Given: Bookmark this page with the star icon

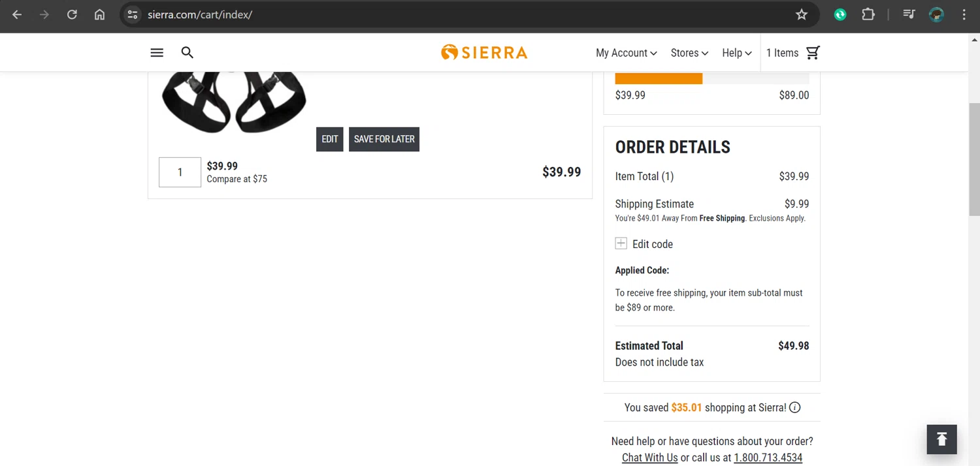Looking at the screenshot, I should pyautogui.click(x=802, y=14).
